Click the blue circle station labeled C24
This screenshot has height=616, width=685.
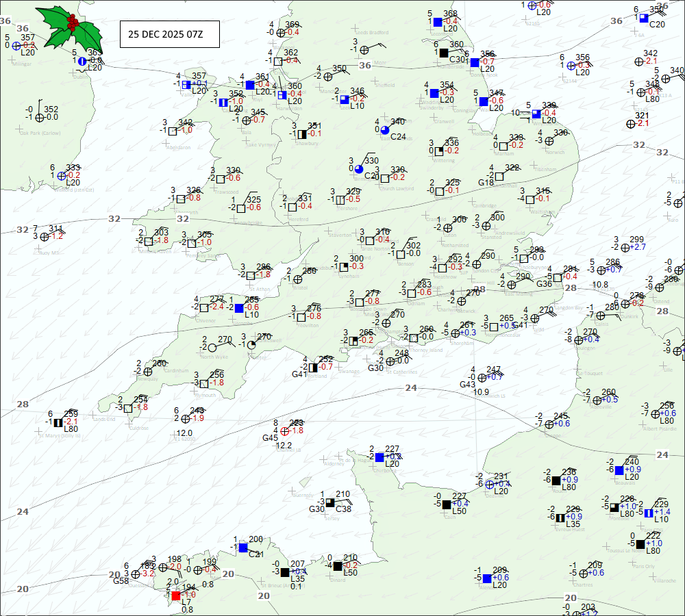[x=384, y=129]
